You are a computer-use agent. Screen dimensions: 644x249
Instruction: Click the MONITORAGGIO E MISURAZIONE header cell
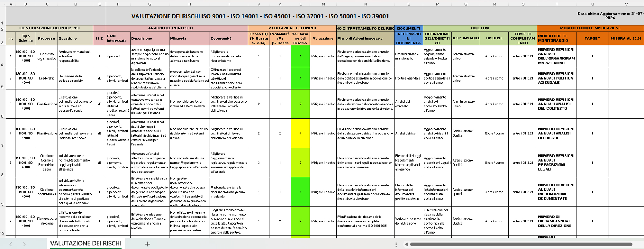[x=590, y=28]
